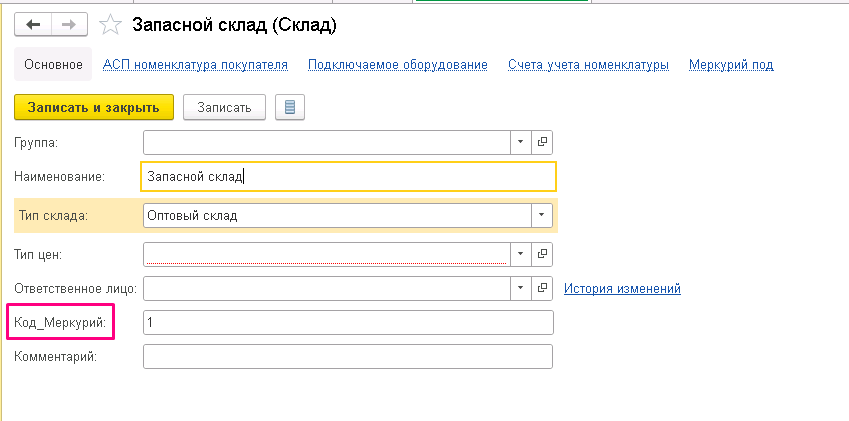Open the Подключаемое оборудование tab
Image resolution: width=849 pixels, height=421 pixels.
point(398,65)
